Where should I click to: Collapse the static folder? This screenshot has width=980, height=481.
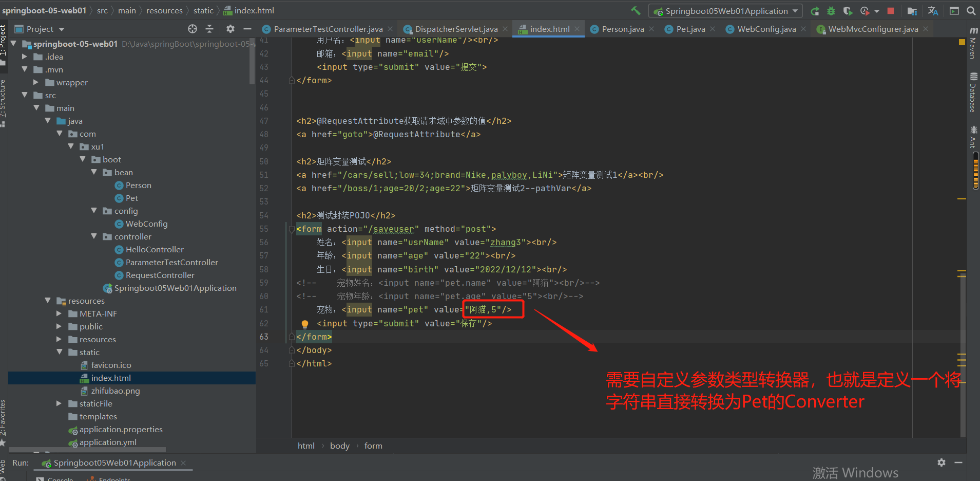(59, 352)
